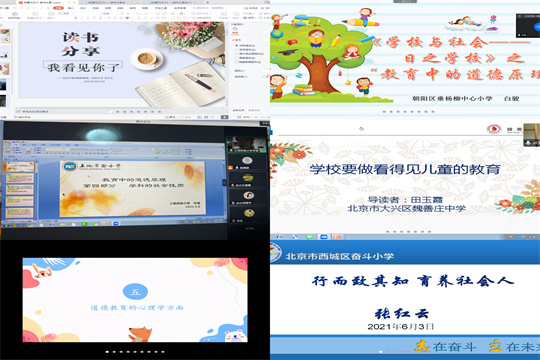Select the first slide thumbnail in the WPS slide panel
The image size is (540, 360).
(5, 36)
